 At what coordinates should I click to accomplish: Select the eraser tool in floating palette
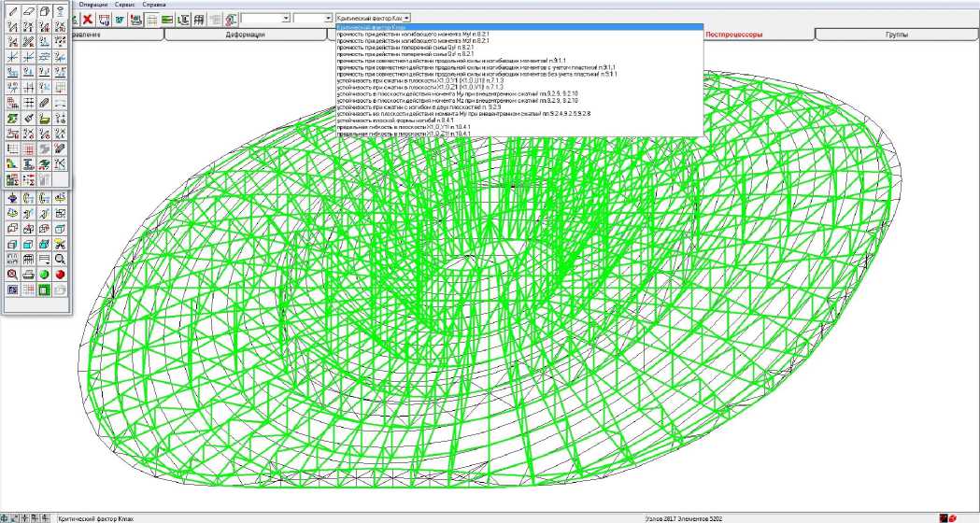coord(28,11)
